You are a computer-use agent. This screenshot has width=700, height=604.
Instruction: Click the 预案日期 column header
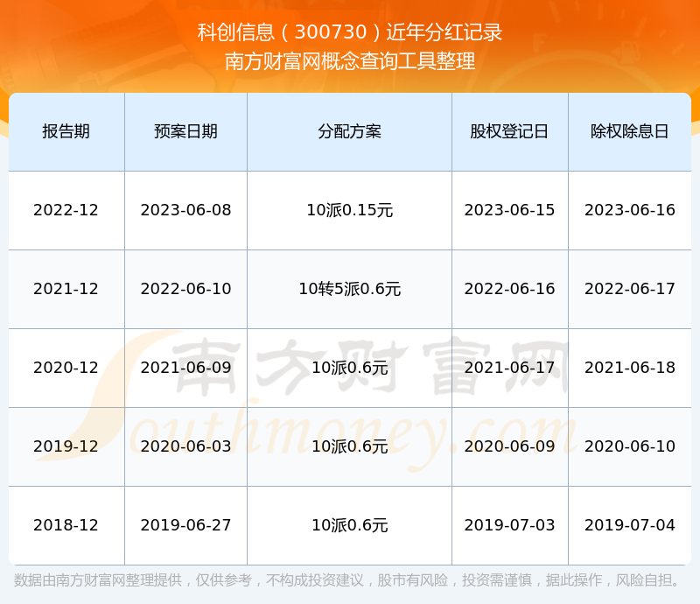[x=185, y=131]
